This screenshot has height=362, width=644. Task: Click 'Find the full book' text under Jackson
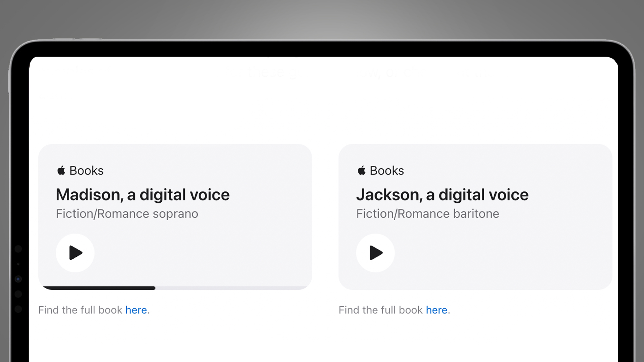(x=381, y=310)
